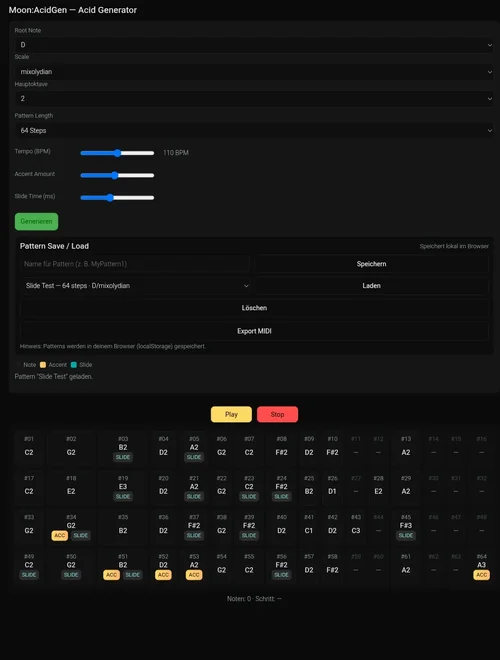Select step #43 with note C3
The width and height of the screenshot is (500, 660).
point(356,527)
